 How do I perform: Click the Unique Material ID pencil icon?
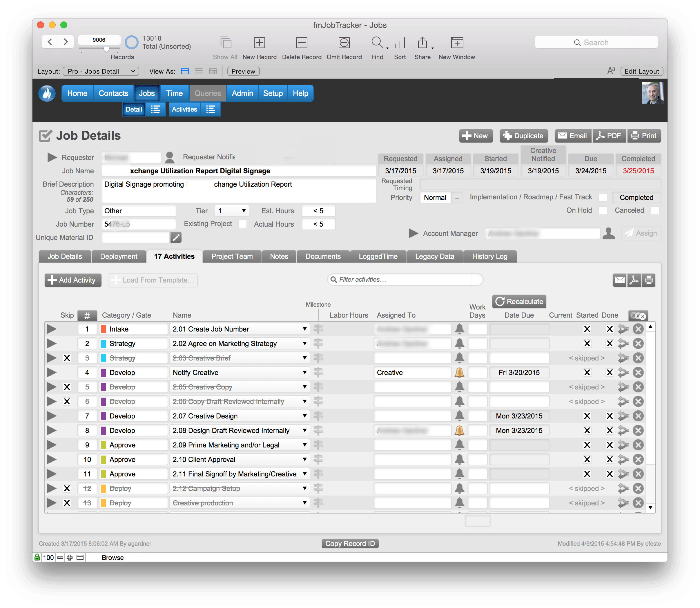pyautogui.click(x=176, y=238)
